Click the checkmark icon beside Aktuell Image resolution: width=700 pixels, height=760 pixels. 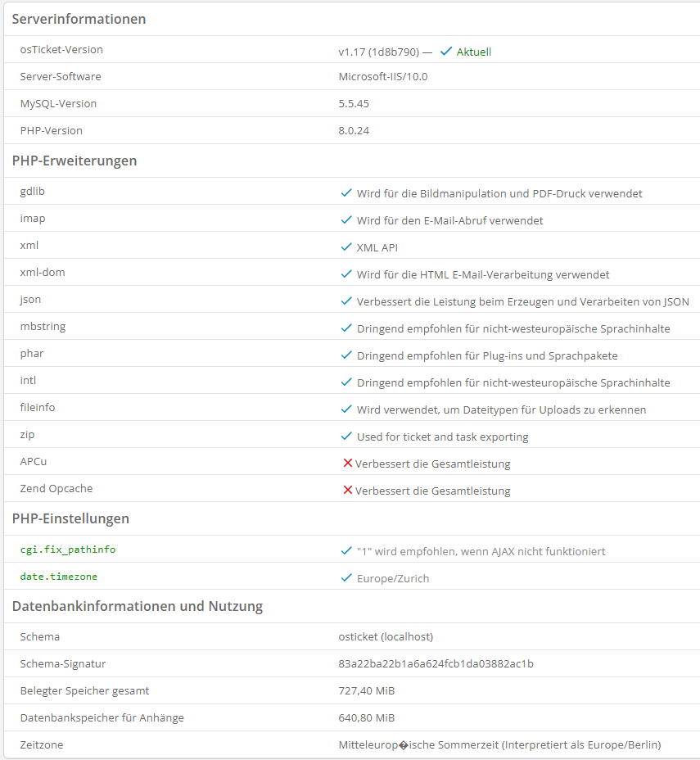point(446,51)
